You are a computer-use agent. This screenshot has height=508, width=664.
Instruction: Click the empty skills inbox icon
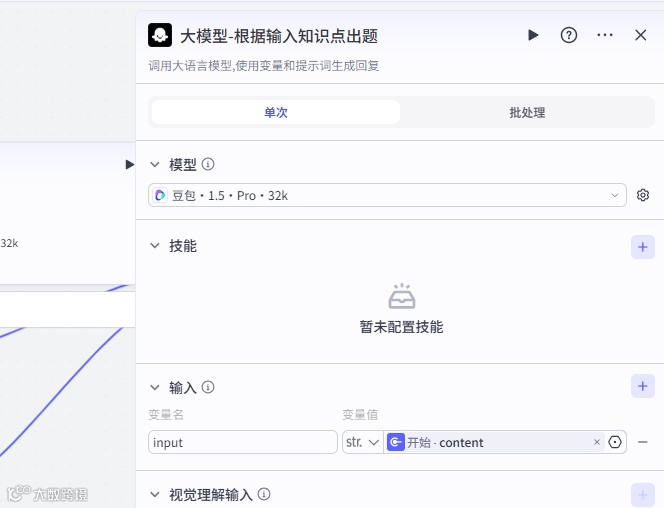(x=402, y=296)
